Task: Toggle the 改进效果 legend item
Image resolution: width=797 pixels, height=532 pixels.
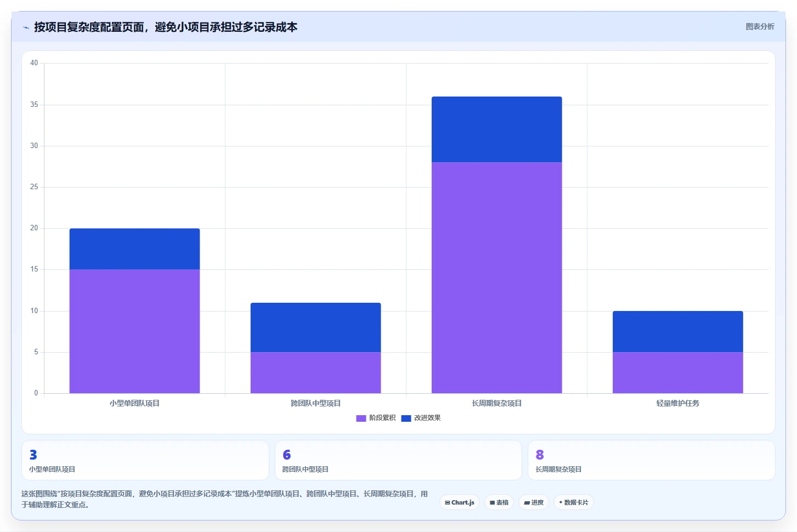Action: pyautogui.click(x=421, y=418)
